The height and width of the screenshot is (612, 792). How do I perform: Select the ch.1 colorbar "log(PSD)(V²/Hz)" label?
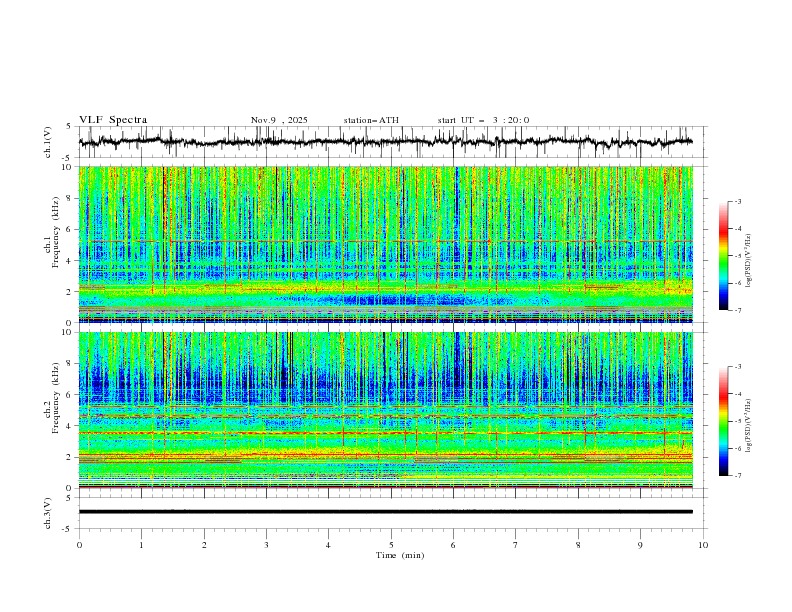point(748,261)
